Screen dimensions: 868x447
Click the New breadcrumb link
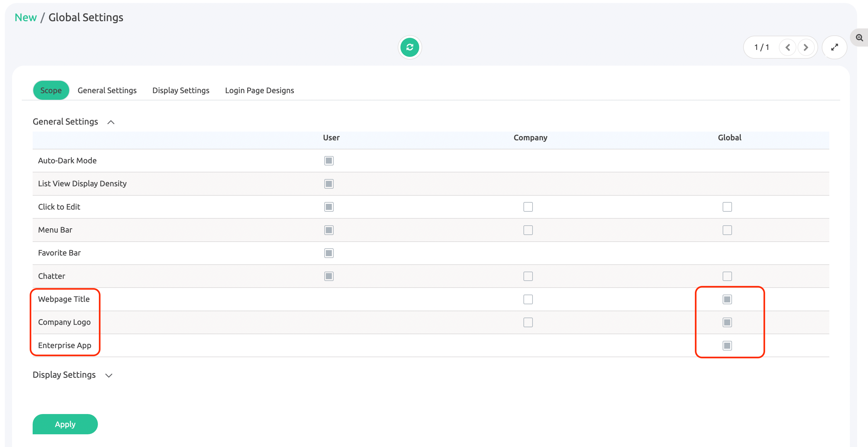(26, 17)
